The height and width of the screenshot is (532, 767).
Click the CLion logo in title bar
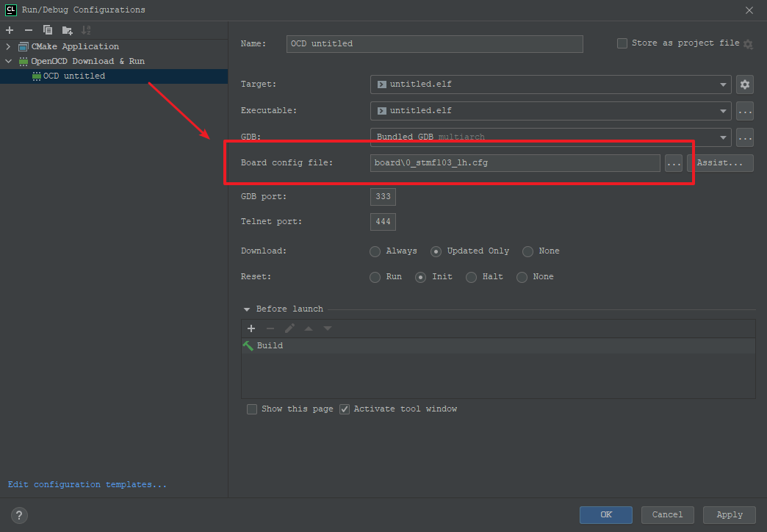point(11,10)
